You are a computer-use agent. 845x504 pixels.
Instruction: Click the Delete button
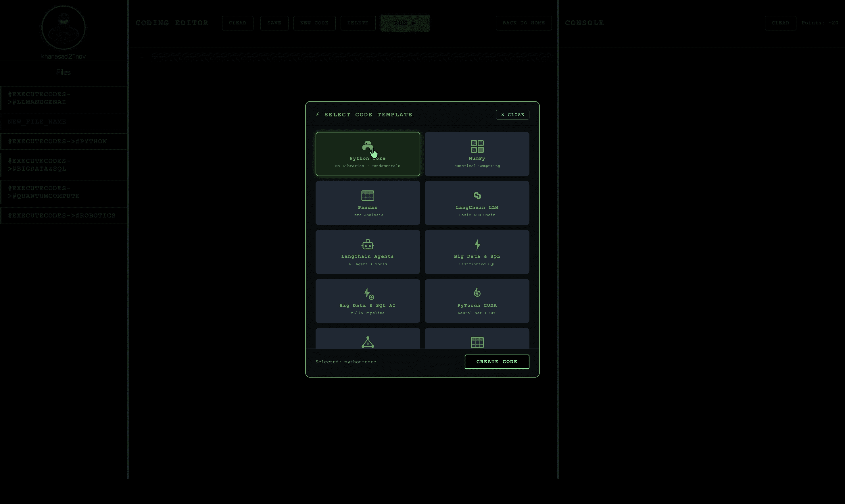358,23
